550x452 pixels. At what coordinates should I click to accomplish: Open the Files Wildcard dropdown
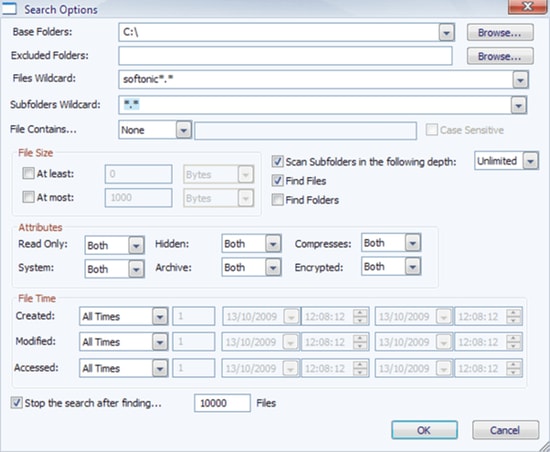[520, 80]
